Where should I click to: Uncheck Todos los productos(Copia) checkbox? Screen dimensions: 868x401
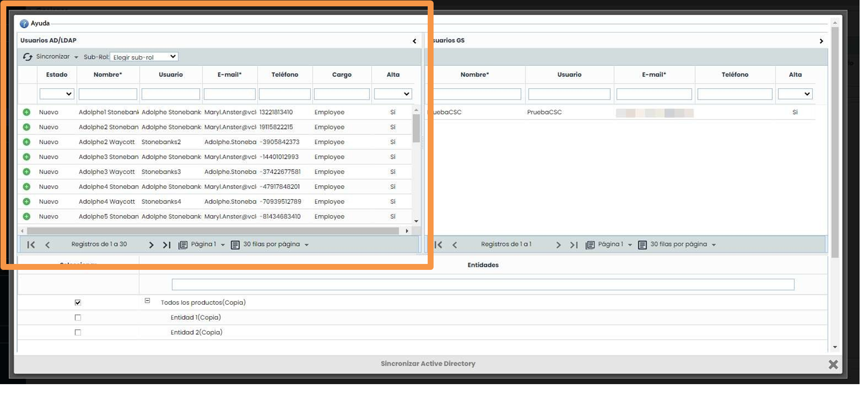[x=78, y=303]
